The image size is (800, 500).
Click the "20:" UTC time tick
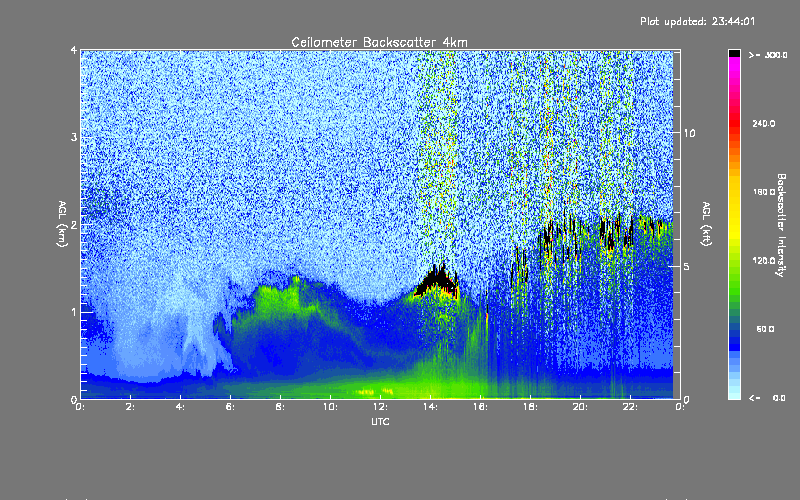581,407
